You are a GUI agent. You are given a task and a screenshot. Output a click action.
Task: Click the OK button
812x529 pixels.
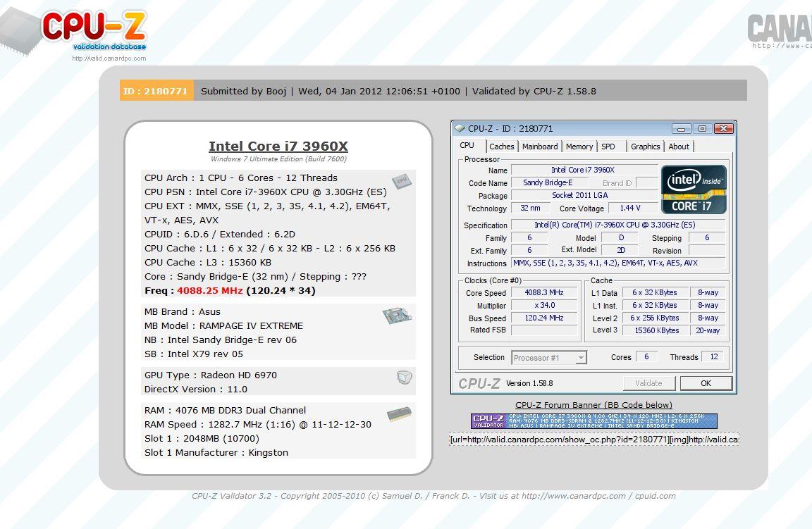706,383
